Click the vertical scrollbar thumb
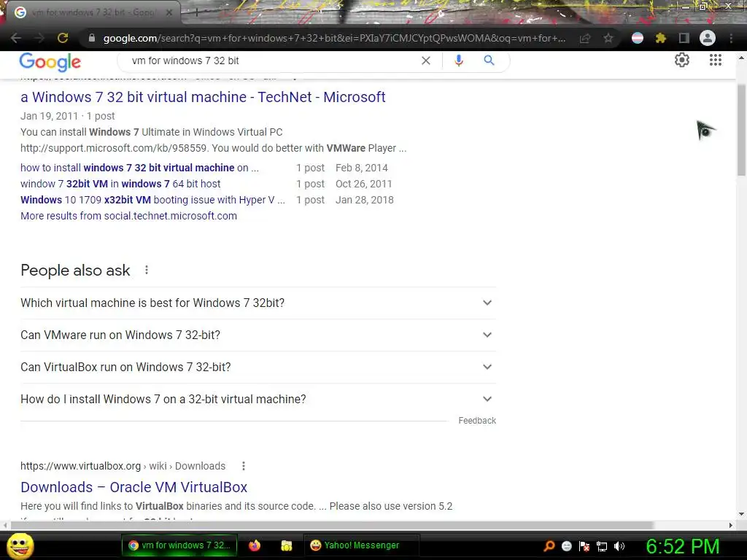Viewport: 747px width, 560px height. point(741,130)
